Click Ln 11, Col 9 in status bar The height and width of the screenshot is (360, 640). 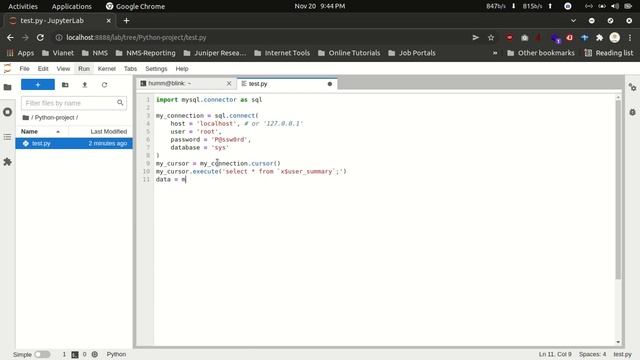555,354
